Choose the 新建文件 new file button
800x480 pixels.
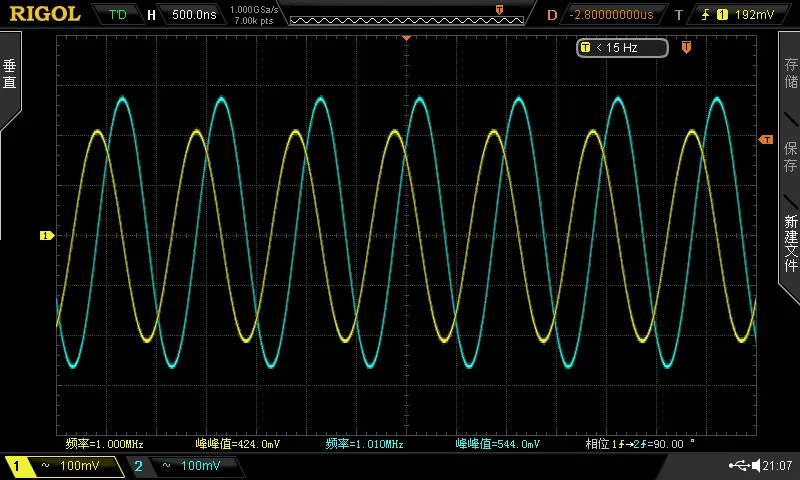pos(790,243)
